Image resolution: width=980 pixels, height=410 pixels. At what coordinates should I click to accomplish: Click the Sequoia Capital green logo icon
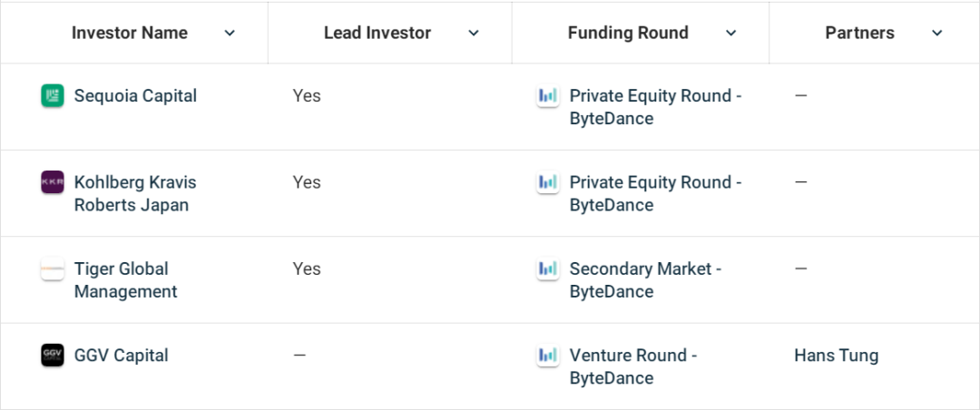click(x=53, y=96)
